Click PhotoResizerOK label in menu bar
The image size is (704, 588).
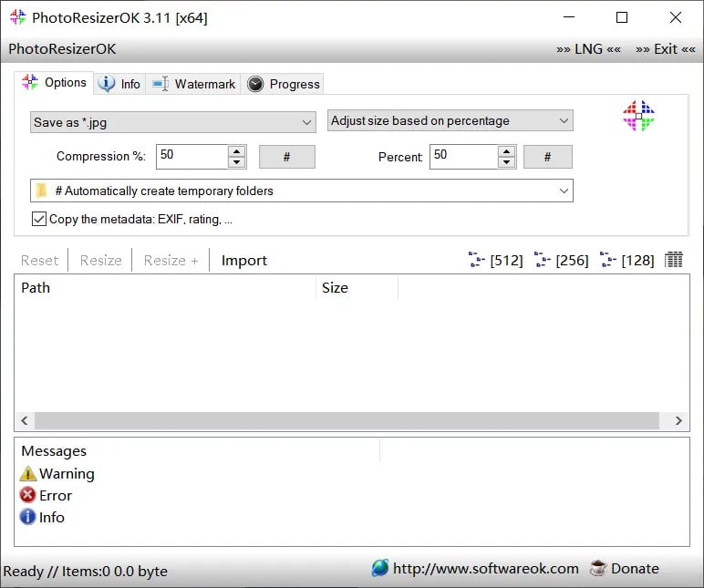click(x=62, y=49)
